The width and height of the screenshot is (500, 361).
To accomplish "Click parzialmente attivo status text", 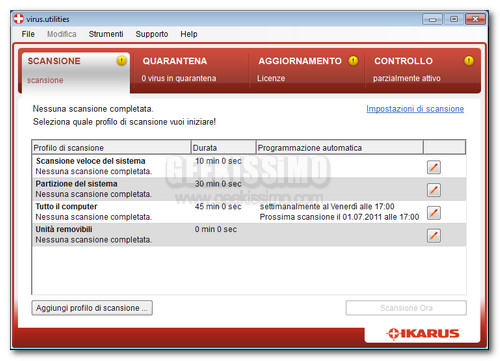I will 407,78.
